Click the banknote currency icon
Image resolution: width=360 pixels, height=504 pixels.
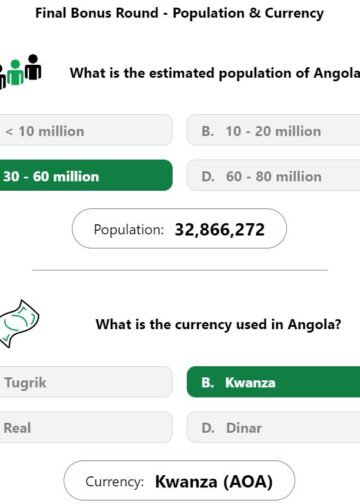click(x=19, y=324)
